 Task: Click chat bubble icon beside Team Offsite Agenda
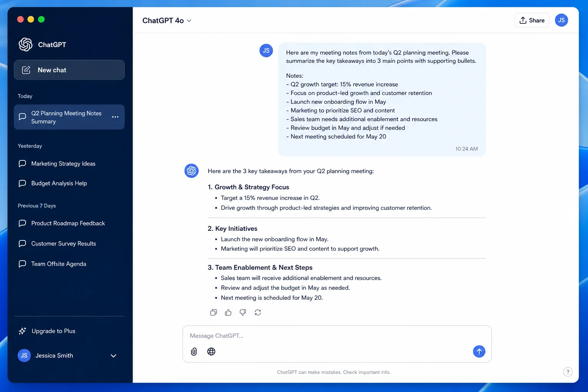click(22, 264)
